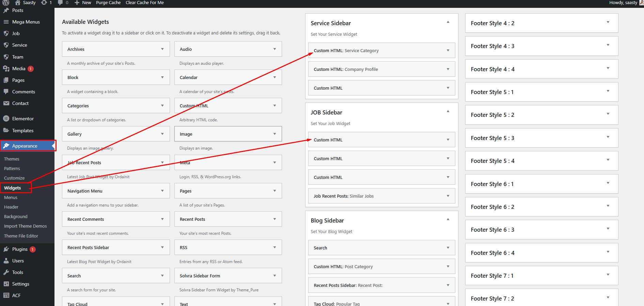The height and width of the screenshot is (306, 644).
Task: Open Theme File Editor submenu
Action: tap(21, 236)
